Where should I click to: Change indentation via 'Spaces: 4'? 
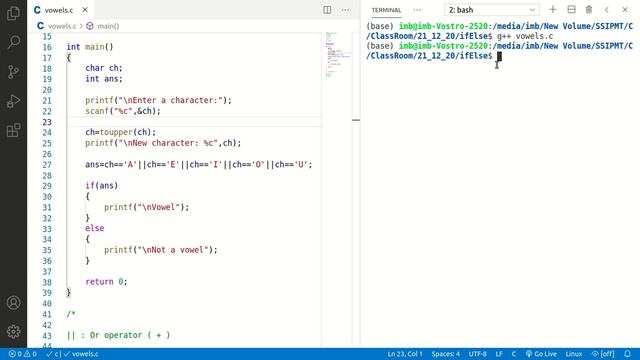tap(446, 354)
